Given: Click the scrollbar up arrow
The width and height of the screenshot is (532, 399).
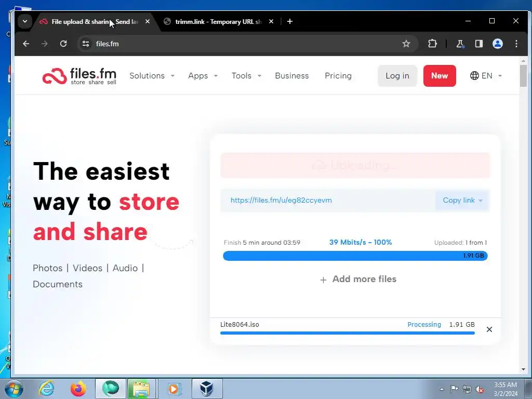Looking at the screenshot, I should pos(523,61).
